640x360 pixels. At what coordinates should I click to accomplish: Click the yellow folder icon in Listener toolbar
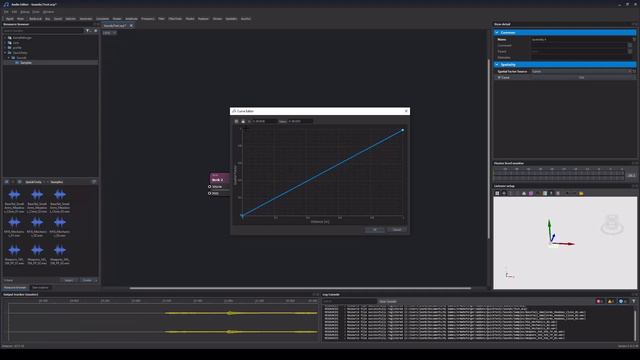coord(581,193)
